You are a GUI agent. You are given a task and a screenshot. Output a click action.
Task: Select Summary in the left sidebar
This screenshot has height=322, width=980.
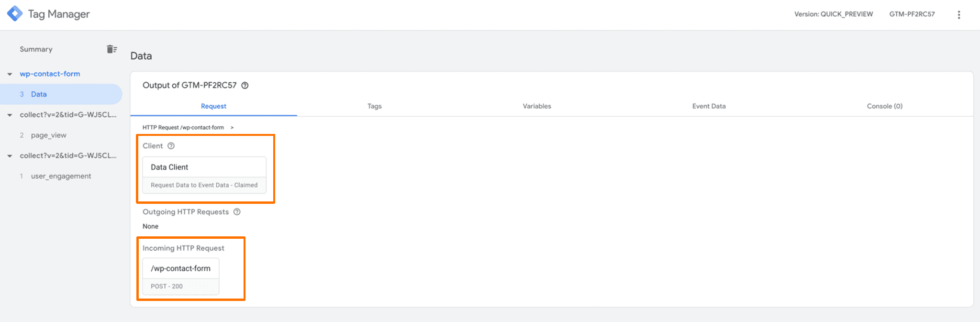point(36,49)
